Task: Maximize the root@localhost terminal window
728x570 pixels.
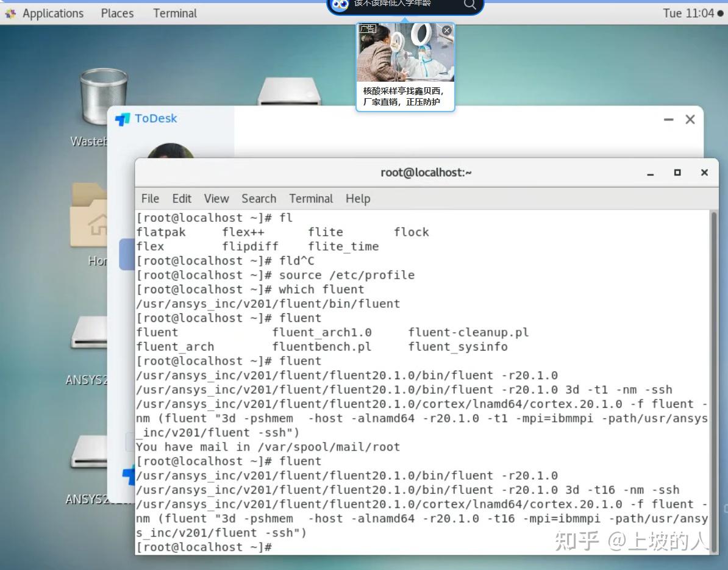Action: click(677, 173)
